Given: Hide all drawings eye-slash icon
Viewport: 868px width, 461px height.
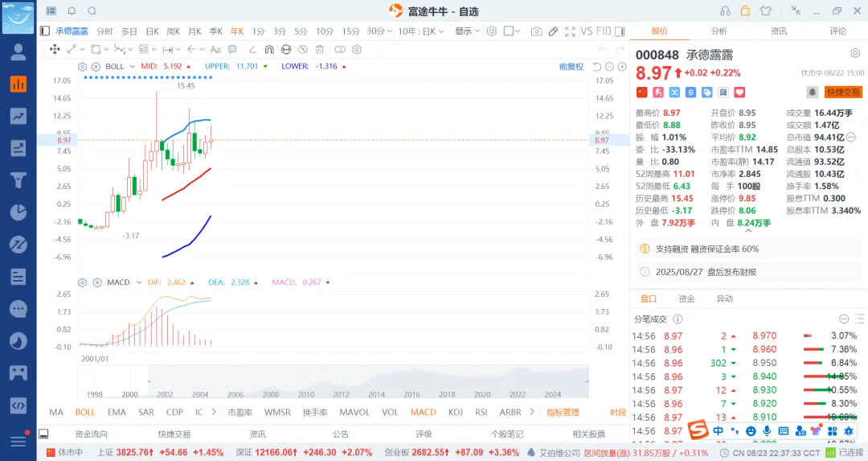Looking at the screenshot, I should (x=303, y=49).
